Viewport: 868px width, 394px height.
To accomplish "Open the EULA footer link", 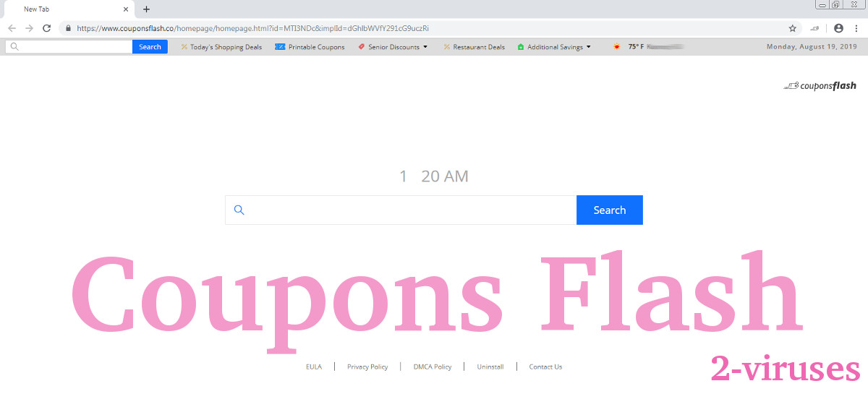I will click(x=314, y=367).
